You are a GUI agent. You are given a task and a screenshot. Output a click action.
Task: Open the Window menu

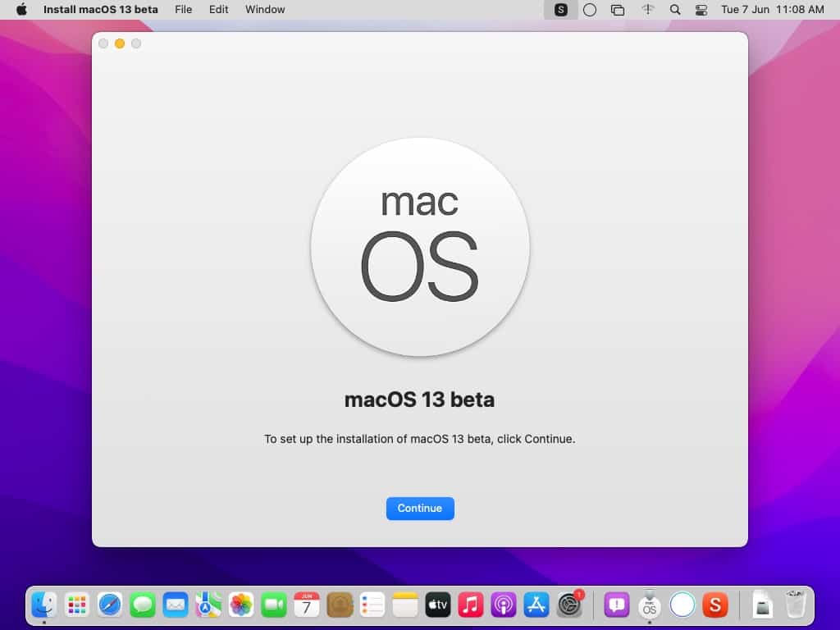tap(264, 10)
